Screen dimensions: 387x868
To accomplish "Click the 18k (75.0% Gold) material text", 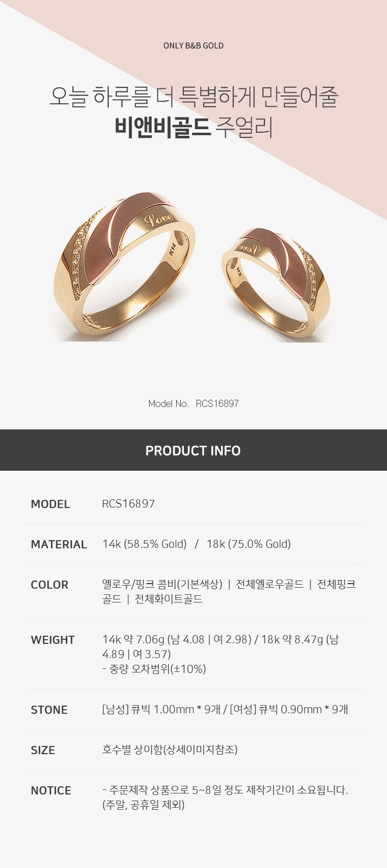I will pyautogui.click(x=249, y=544).
